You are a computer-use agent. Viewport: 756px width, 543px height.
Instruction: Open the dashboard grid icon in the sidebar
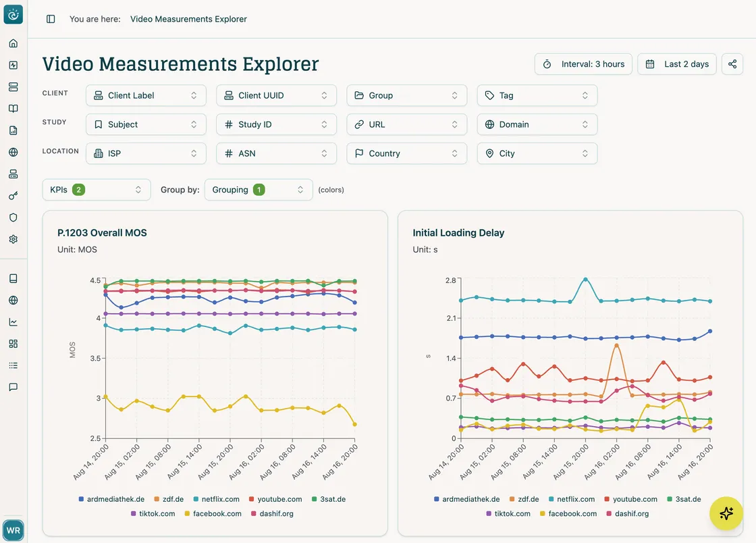13,343
